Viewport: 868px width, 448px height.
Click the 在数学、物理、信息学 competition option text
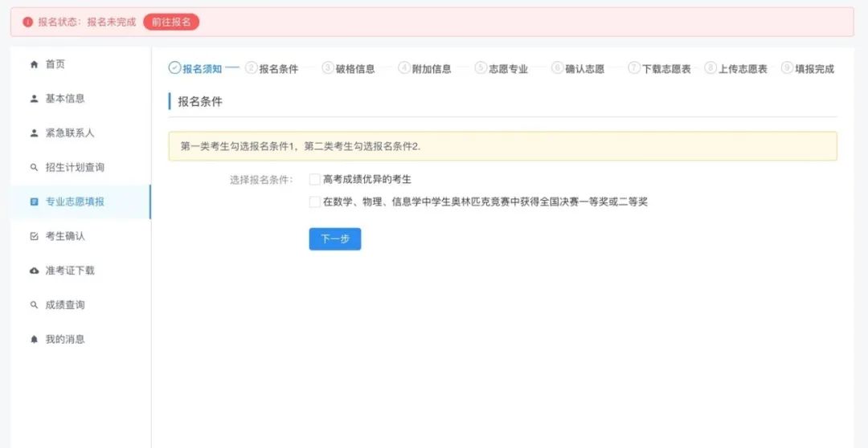(x=485, y=202)
